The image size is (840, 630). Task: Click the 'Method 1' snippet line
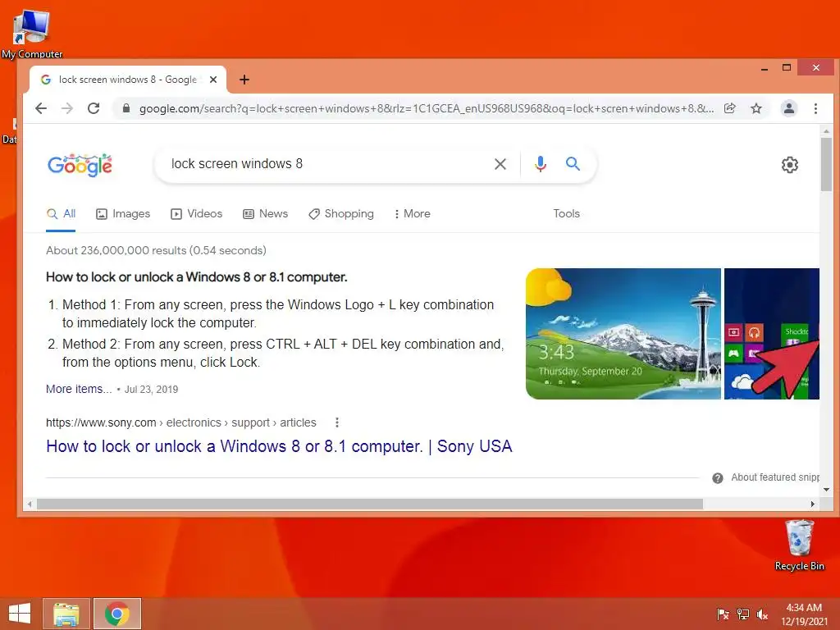coord(278,313)
